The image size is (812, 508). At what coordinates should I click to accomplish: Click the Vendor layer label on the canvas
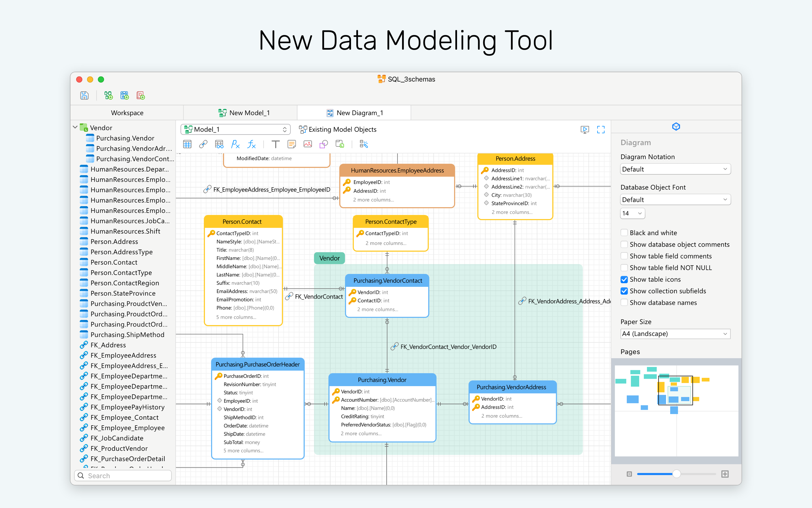(x=330, y=258)
